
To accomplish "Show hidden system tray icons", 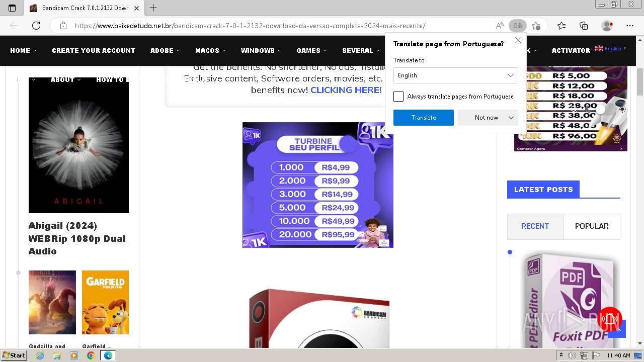I will 561,355.
